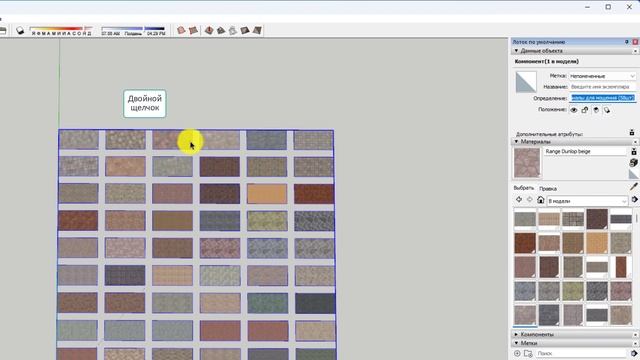
Task: Toggle shadows display in the toolbar
Action: point(20,31)
